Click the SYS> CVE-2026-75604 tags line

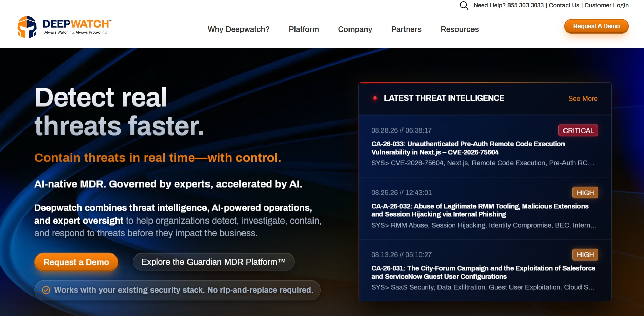(483, 163)
